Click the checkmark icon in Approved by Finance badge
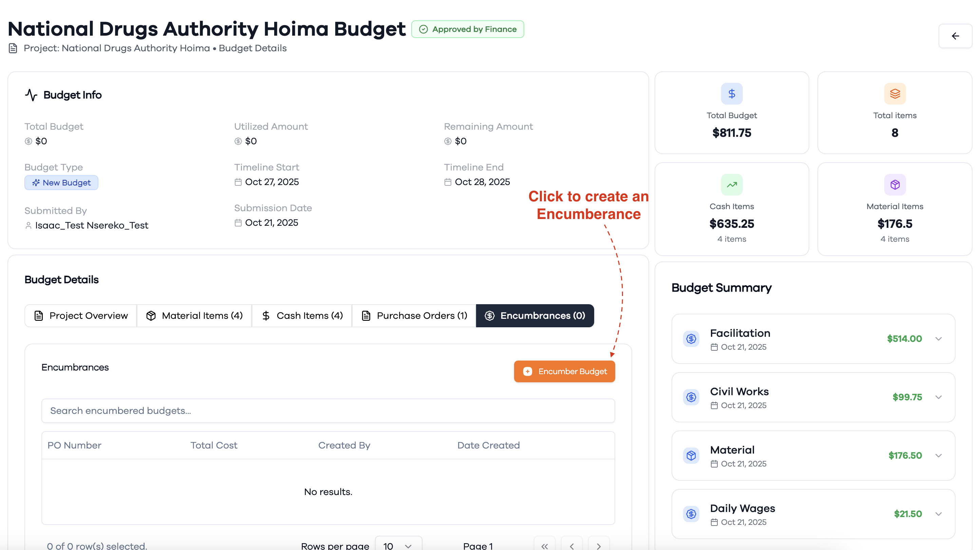 423,29
